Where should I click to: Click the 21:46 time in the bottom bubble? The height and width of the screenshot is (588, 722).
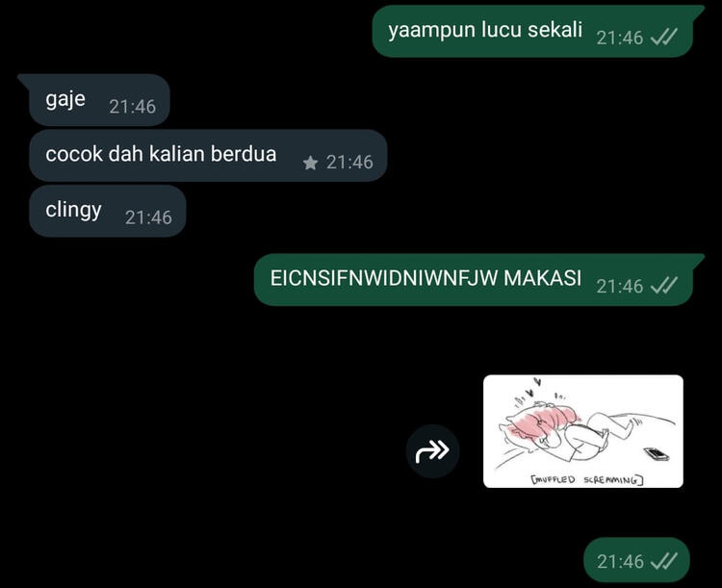click(620, 562)
